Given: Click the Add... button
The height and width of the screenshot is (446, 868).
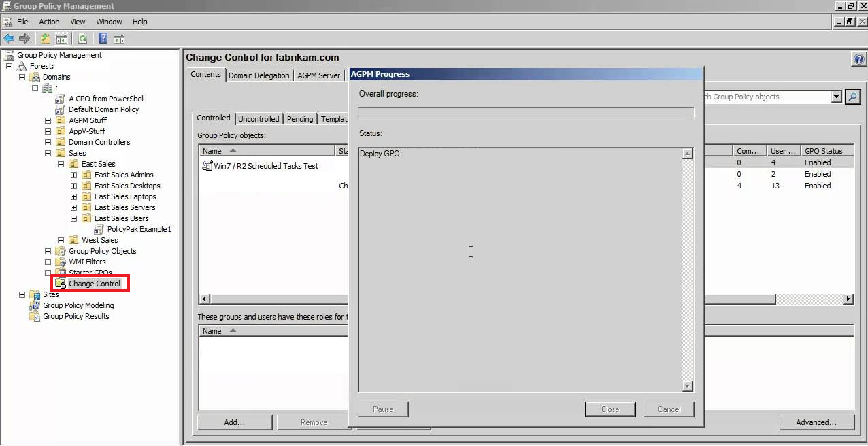Looking at the screenshot, I should pos(235,422).
